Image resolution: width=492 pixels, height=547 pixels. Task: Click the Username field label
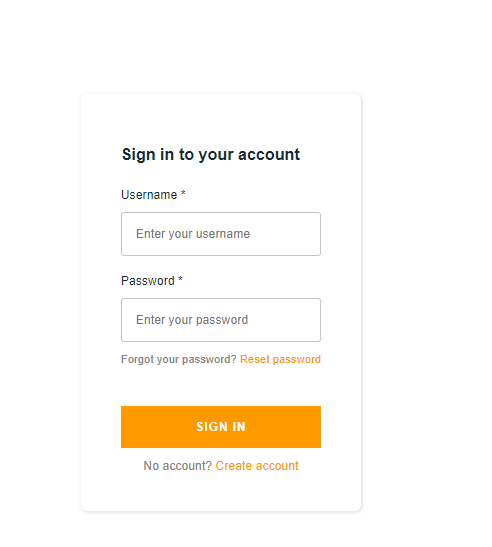point(149,195)
